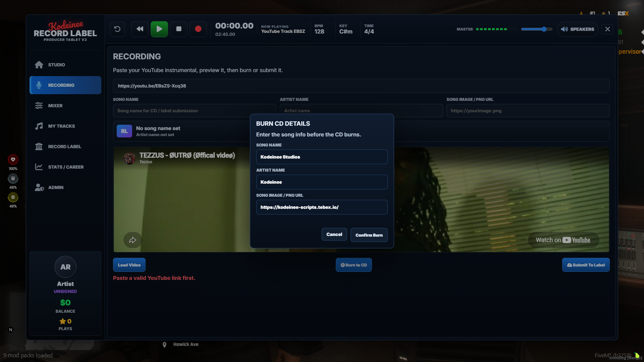The height and width of the screenshot is (362, 644).
Task: Click the $0 balance value
Action: (x=65, y=302)
